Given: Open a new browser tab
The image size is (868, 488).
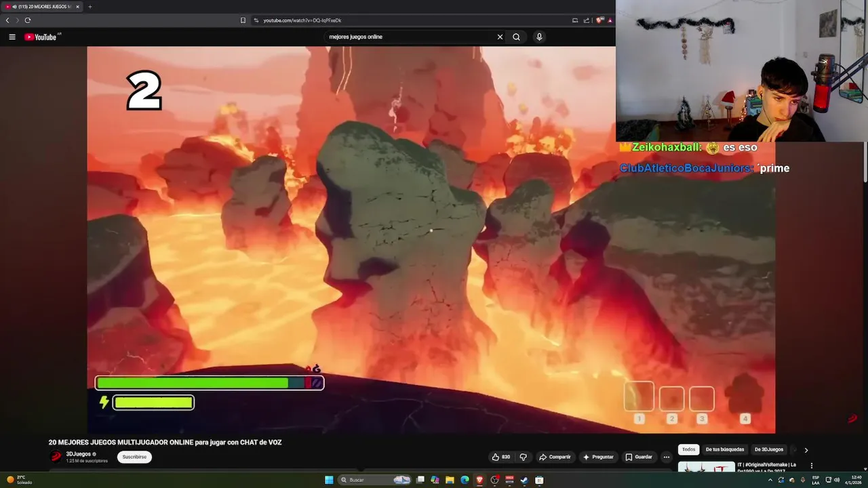Looking at the screenshot, I should [x=90, y=7].
